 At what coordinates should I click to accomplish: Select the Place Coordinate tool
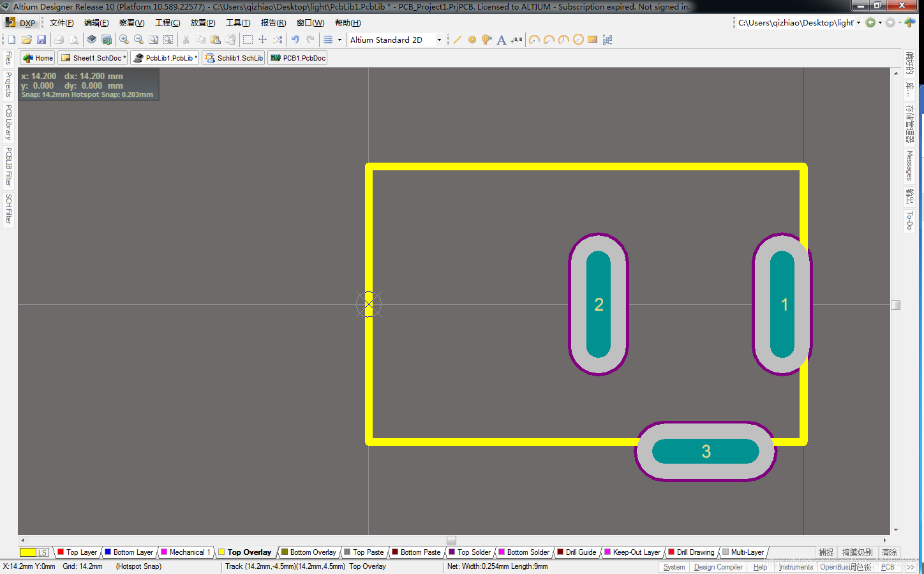pos(516,40)
